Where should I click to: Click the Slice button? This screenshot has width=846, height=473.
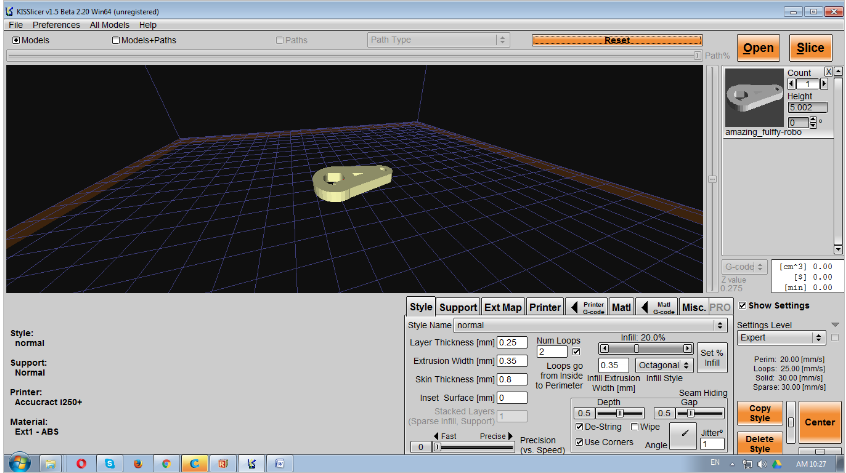click(810, 48)
